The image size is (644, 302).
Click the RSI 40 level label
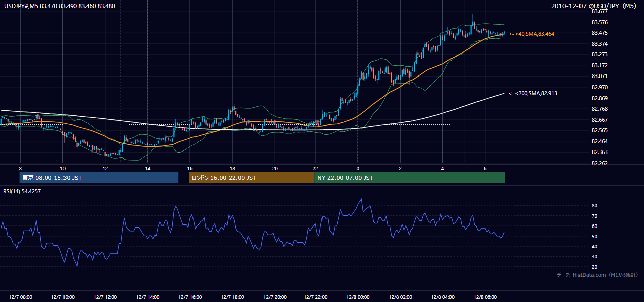click(594, 246)
